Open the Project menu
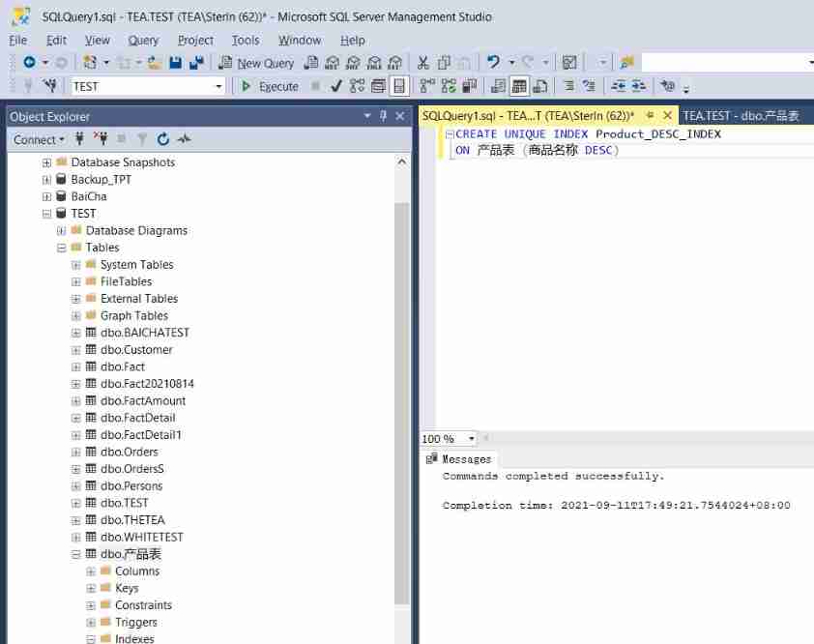The image size is (814, 644). coord(195,40)
